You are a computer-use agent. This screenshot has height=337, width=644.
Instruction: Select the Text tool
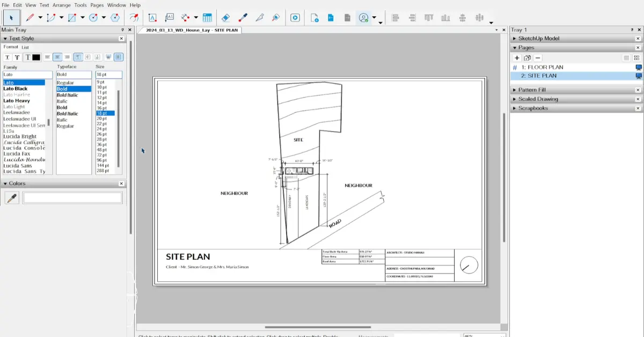click(x=152, y=17)
